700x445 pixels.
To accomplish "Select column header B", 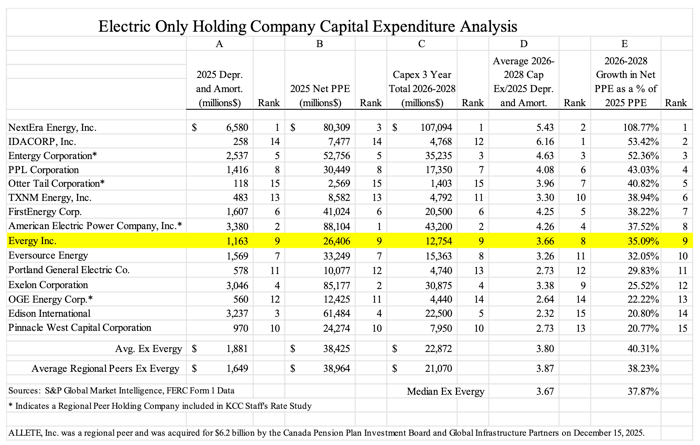I will click(320, 44).
